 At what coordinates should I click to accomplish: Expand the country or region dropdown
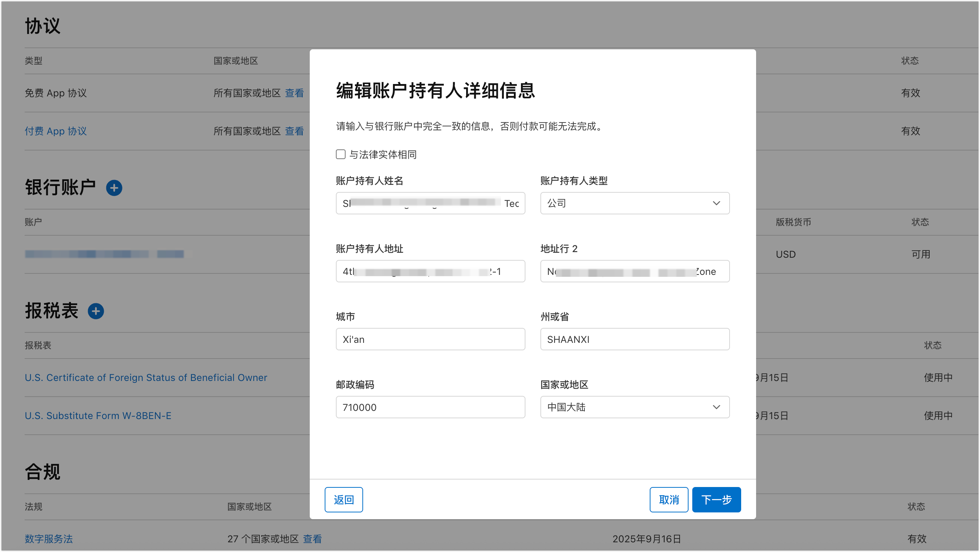click(634, 407)
